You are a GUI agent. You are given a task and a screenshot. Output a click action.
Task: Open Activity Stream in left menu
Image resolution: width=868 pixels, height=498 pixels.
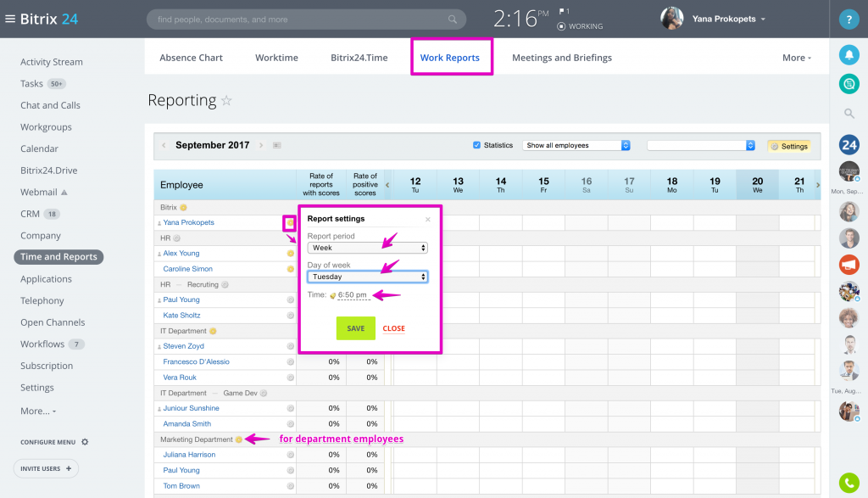52,62
